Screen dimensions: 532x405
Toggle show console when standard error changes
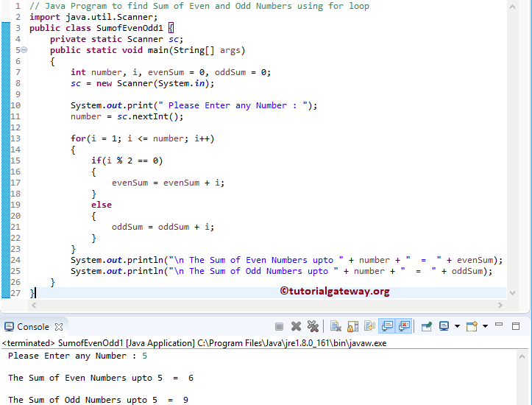404,326
